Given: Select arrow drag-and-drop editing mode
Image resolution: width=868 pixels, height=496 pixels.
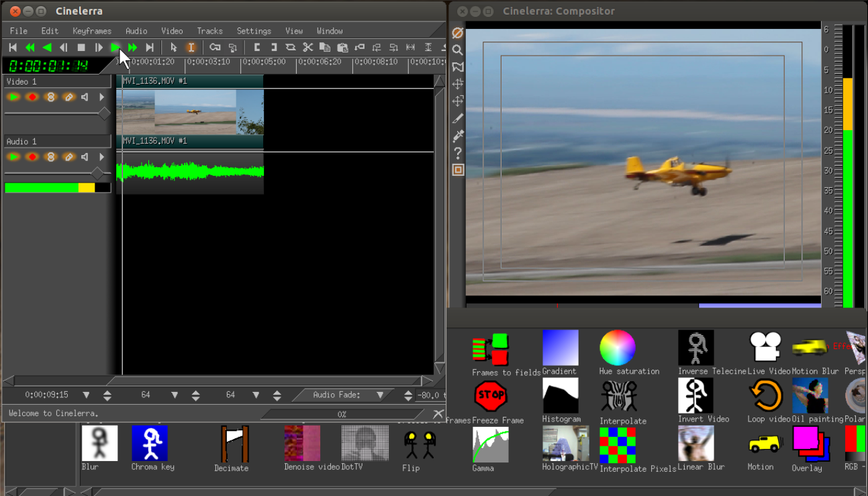Looking at the screenshot, I should click(x=174, y=48).
